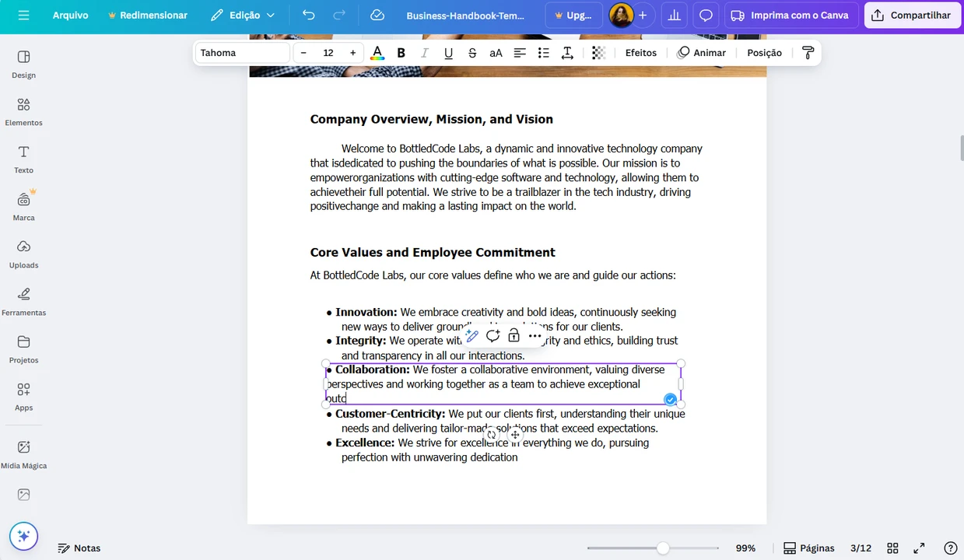
Task: Toggle uppercase aA text case
Action: pos(496,53)
